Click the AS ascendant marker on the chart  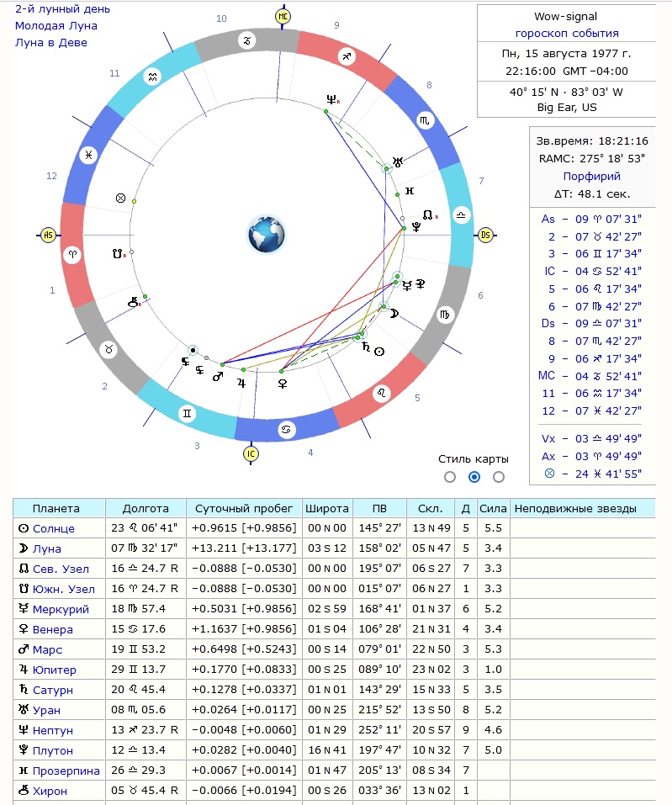48,236
